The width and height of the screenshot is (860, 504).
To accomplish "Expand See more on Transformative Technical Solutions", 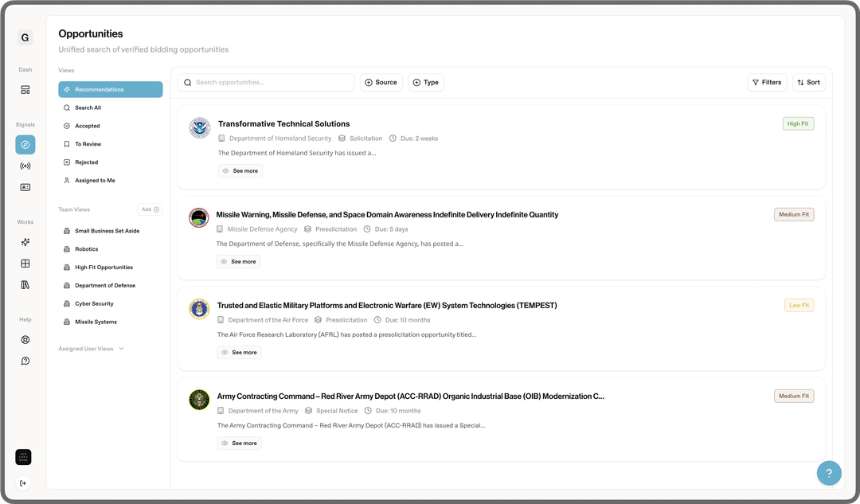I will pos(240,170).
